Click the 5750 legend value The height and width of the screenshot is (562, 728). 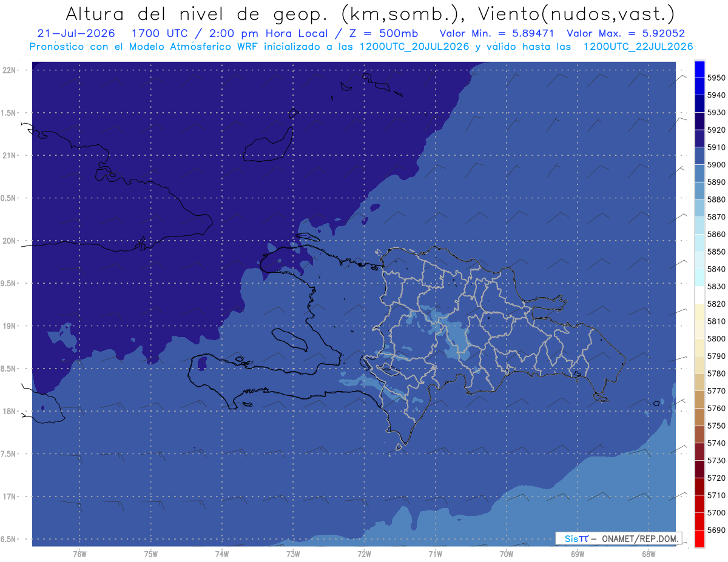[x=716, y=426]
